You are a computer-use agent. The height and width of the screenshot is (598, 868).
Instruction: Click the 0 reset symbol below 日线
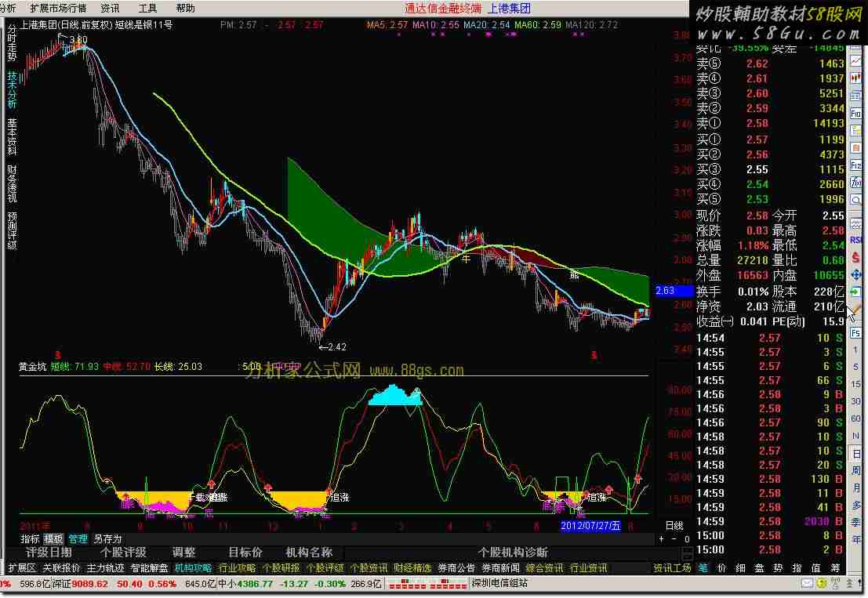click(x=686, y=538)
